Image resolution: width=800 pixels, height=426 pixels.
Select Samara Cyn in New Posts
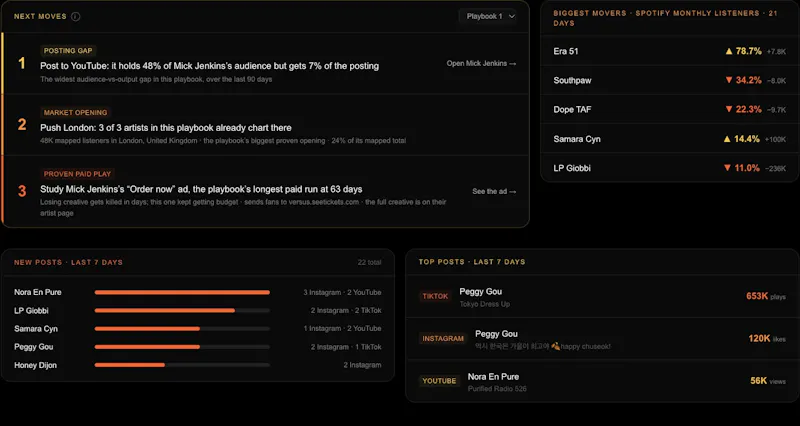tap(36, 329)
